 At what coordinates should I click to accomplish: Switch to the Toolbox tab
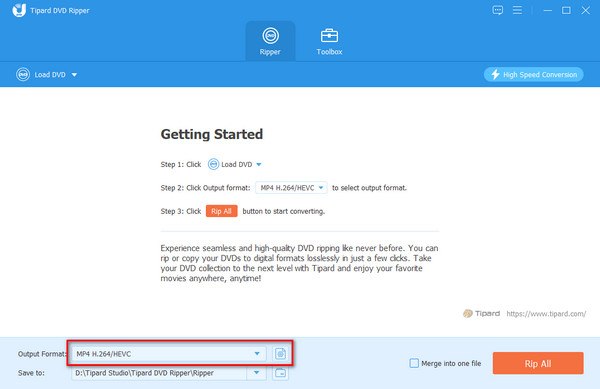(x=329, y=41)
